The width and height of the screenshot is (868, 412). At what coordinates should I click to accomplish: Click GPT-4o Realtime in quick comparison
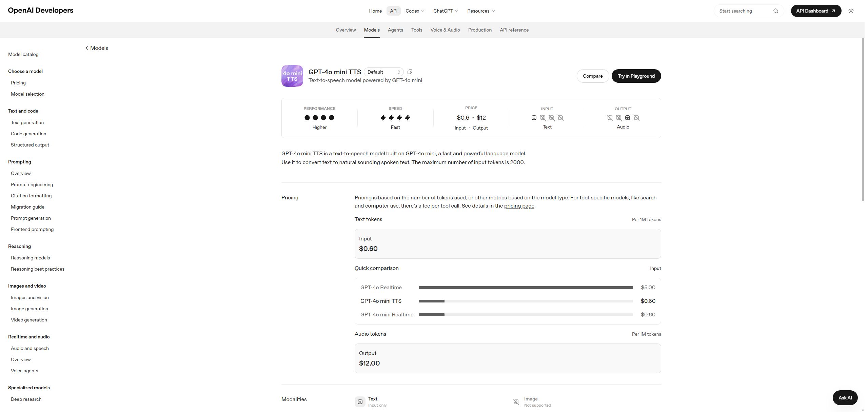[x=381, y=288]
